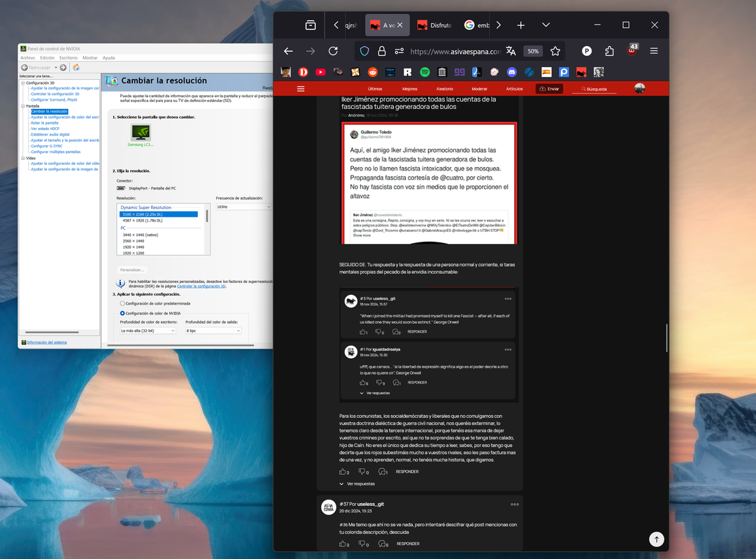
Task: Open Mostrar menu in NVIDIA panel
Action: [x=90, y=58]
